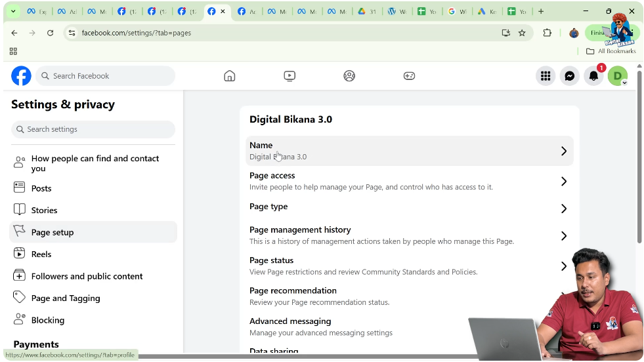Open a new browser tab with plus

(541, 12)
